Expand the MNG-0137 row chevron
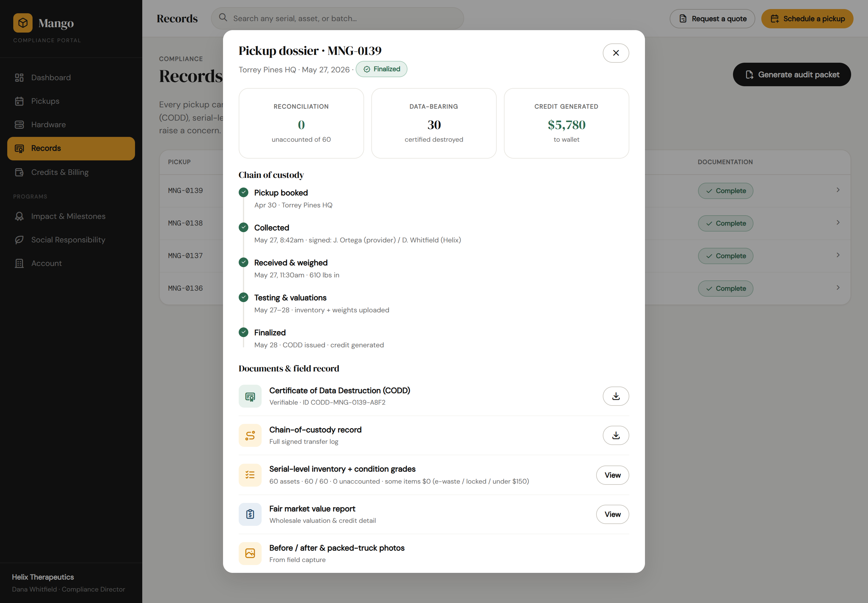 (838, 255)
